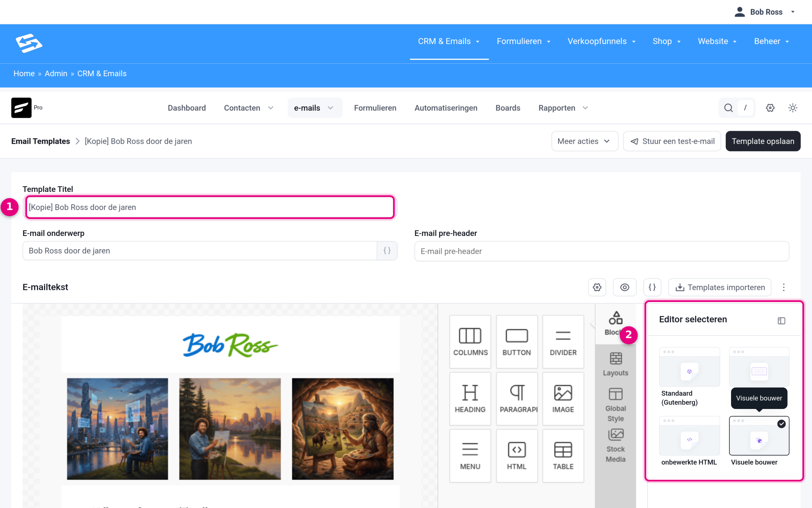The height and width of the screenshot is (508, 812).
Task: Focus the E-mail onderwerp input field
Action: point(200,251)
